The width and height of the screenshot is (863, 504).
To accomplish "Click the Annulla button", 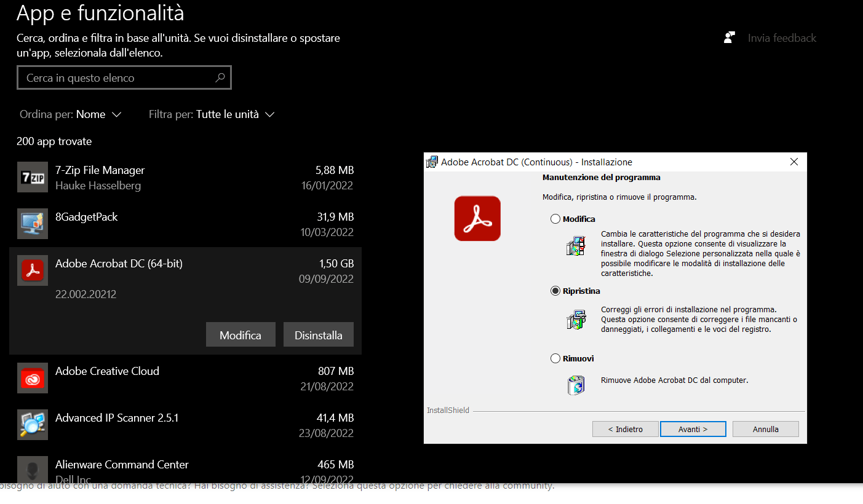I will [x=766, y=429].
